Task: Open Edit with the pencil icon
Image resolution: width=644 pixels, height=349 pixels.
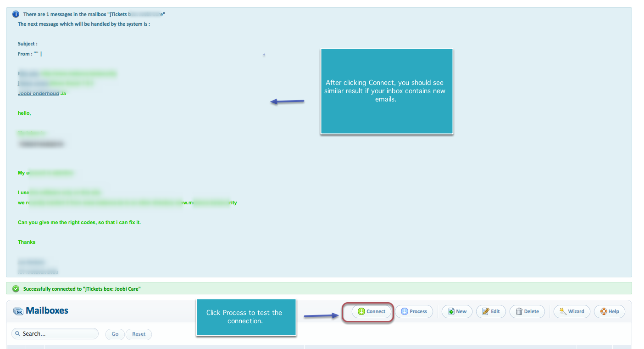Action: coord(491,311)
